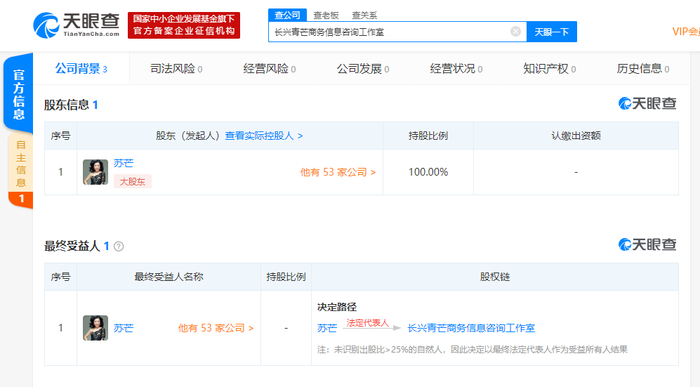Select the 官方信息 side tab
This screenshot has height=387, width=700.
pyautogui.click(x=18, y=94)
